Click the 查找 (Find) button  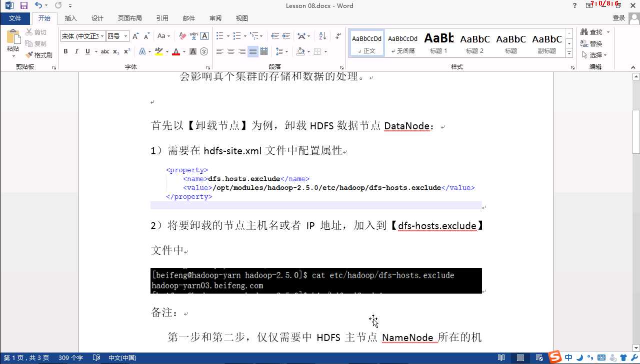[x=595, y=32]
